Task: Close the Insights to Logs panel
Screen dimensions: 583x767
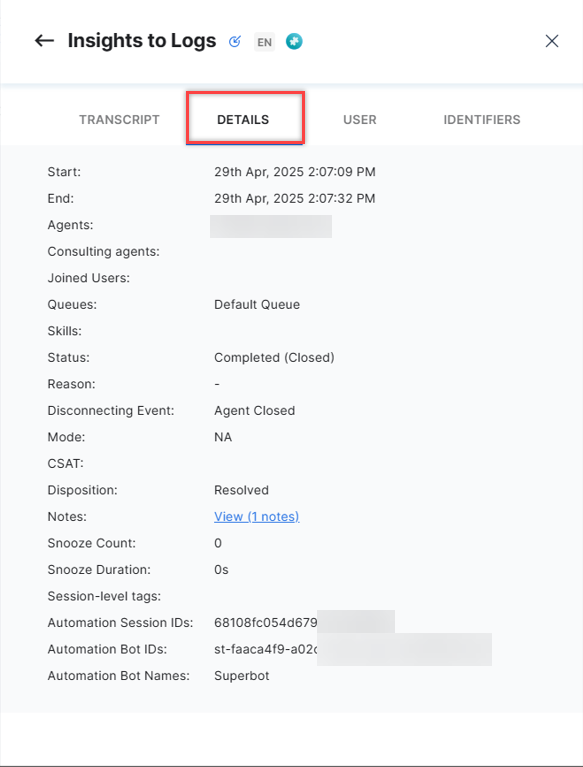Action: click(x=552, y=41)
